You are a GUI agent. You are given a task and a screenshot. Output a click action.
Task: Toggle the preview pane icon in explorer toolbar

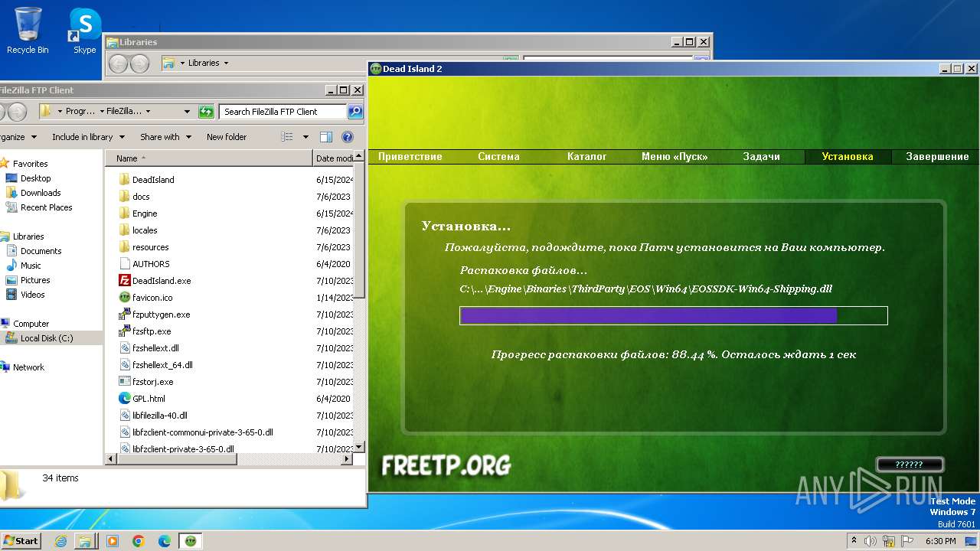[x=326, y=137]
